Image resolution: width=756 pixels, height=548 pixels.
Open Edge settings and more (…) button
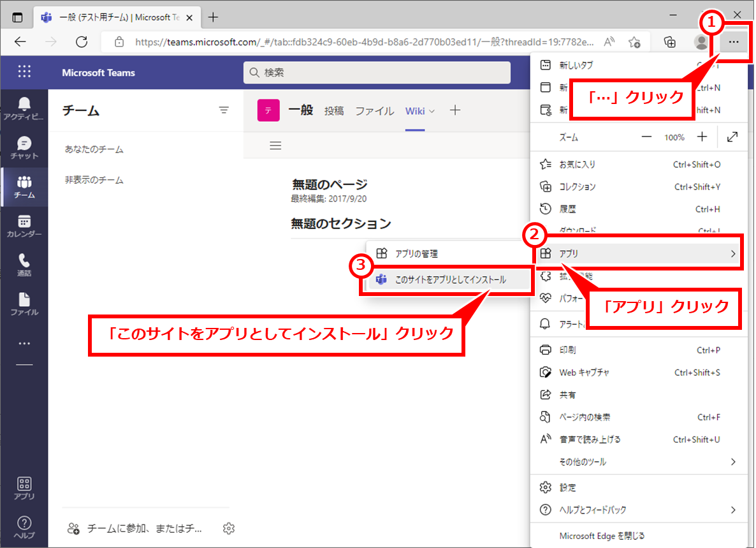click(733, 42)
